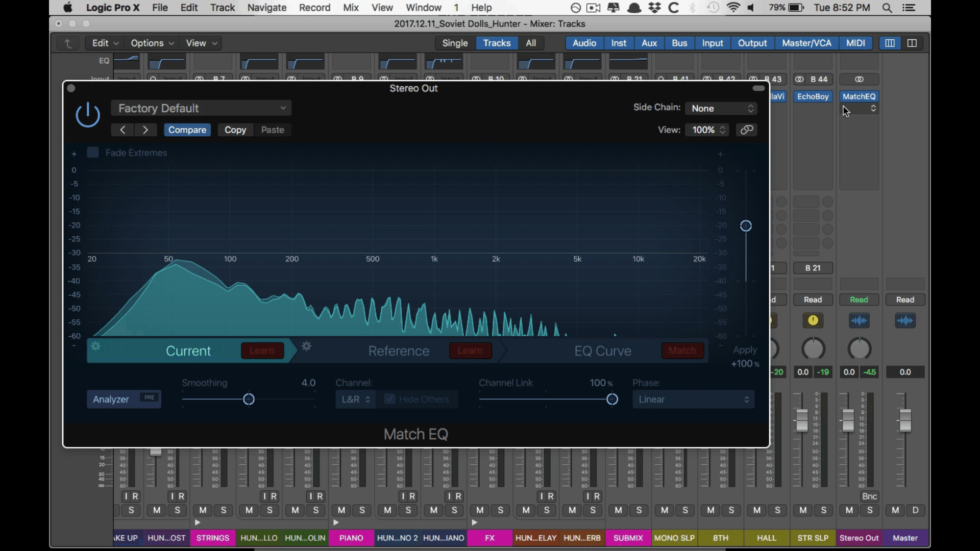The height and width of the screenshot is (551, 980).
Task: Click Learn for the Current spectrum
Action: (262, 350)
